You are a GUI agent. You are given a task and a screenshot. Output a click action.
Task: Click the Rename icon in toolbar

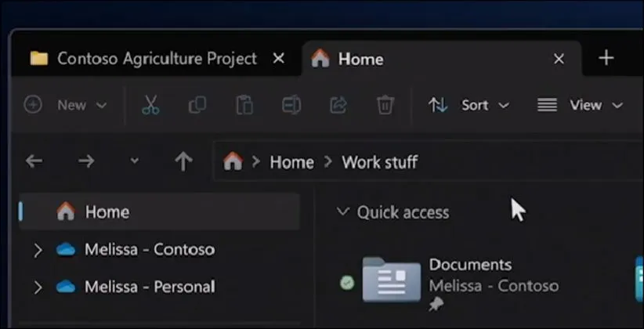pos(291,105)
